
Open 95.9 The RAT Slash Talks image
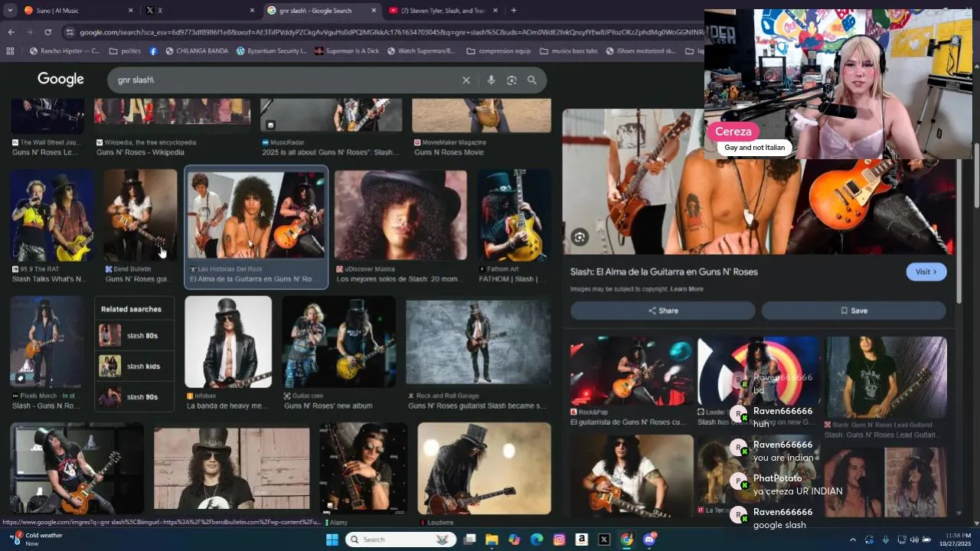tap(51, 215)
